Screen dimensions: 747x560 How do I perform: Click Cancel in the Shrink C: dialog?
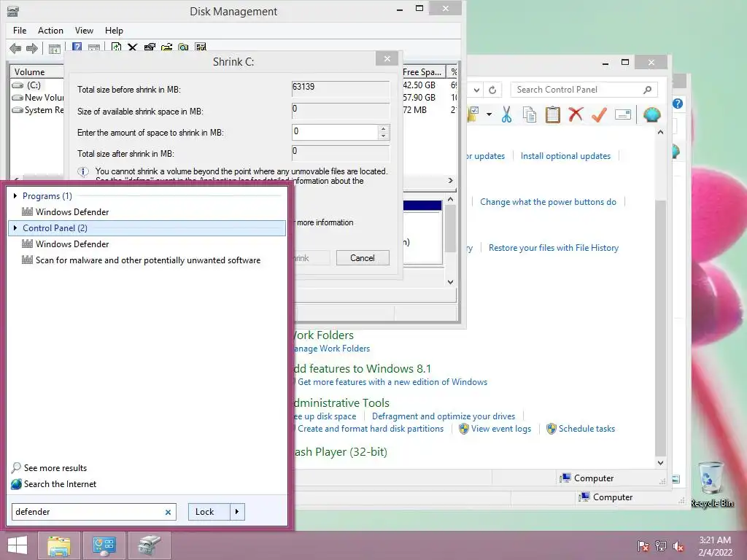tap(363, 258)
